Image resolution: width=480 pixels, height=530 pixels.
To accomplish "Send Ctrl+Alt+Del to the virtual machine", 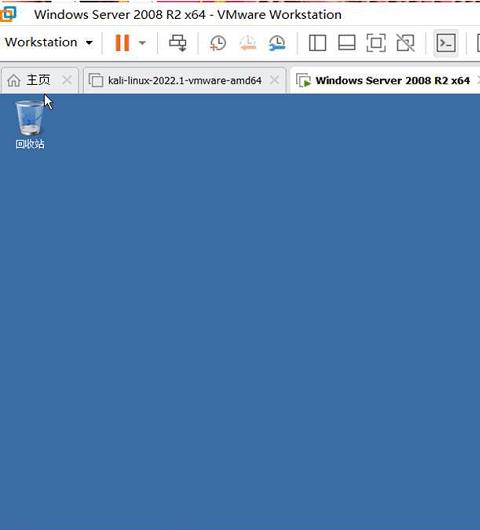I will click(178, 43).
